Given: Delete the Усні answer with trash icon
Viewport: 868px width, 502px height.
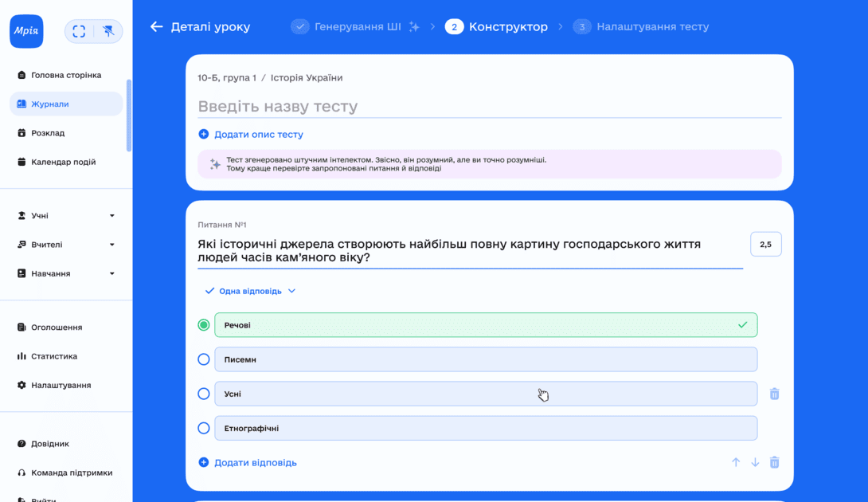Looking at the screenshot, I should coord(774,394).
